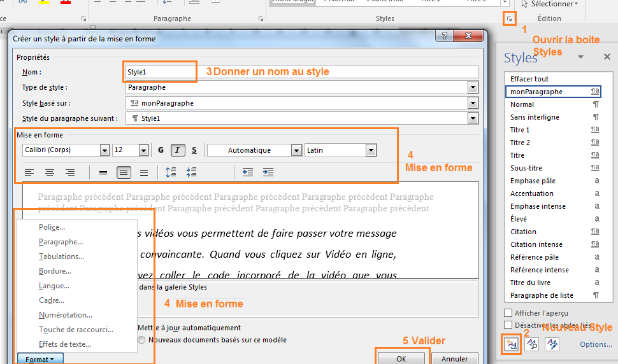Apply Titre 2 style

[554, 143]
